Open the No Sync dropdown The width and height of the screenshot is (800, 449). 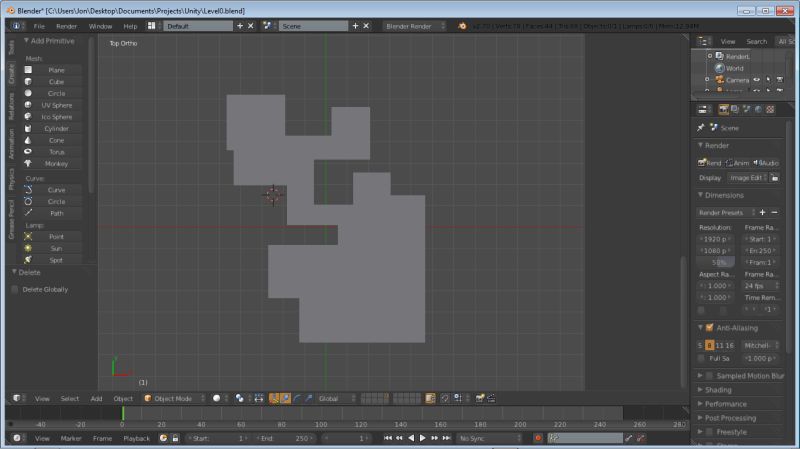click(490, 438)
